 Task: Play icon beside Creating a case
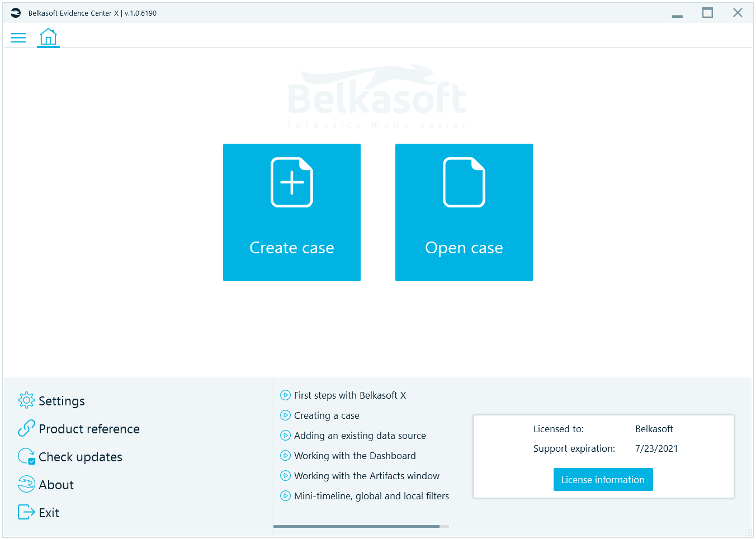point(285,415)
